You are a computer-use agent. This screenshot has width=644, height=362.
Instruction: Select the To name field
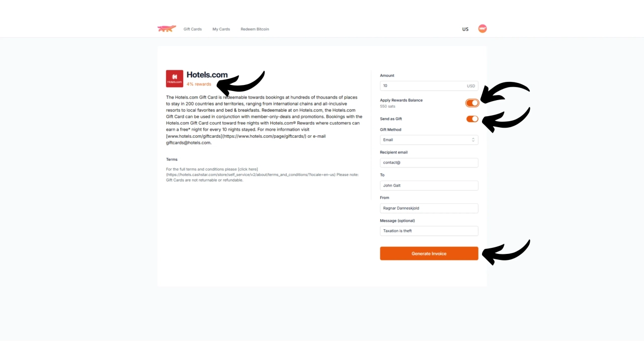[429, 186]
